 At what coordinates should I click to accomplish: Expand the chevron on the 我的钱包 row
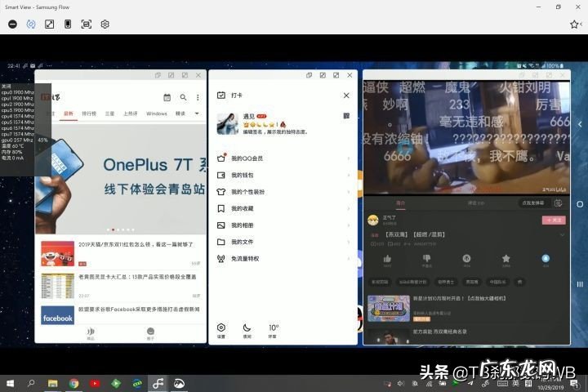tap(349, 176)
